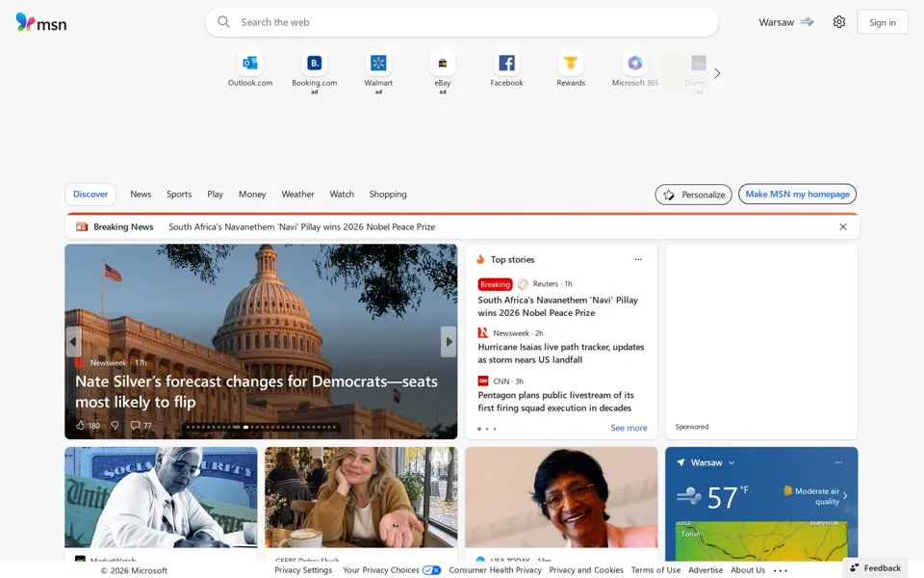The width and height of the screenshot is (924, 578).
Task: Open the woman in cafe article thumbnail
Action: tap(361, 497)
